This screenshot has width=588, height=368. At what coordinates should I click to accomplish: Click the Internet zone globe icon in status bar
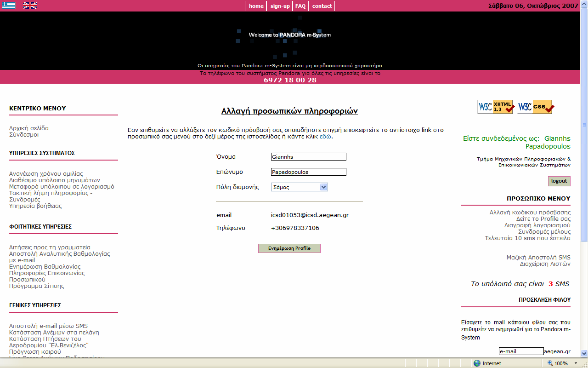(x=477, y=363)
